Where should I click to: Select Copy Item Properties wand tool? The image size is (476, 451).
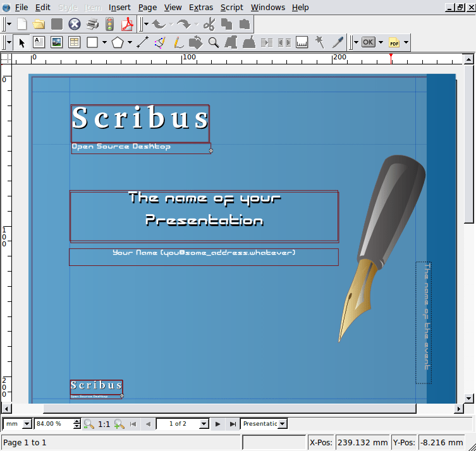pyautogui.click(x=320, y=42)
